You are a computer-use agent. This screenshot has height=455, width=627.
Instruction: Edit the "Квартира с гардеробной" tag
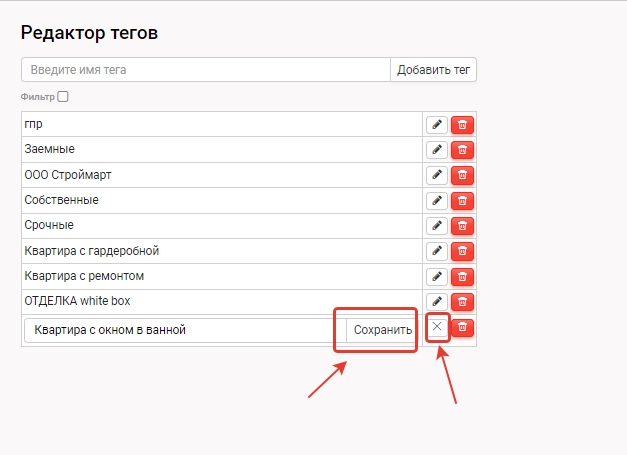(x=437, y=250)
